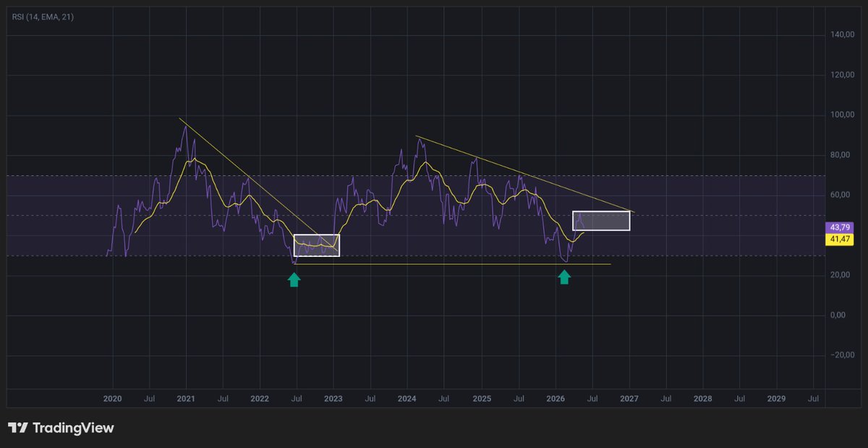Click the Jul label after 2029
The height and width of the screenshot is (448, 868).
point(813,399)
